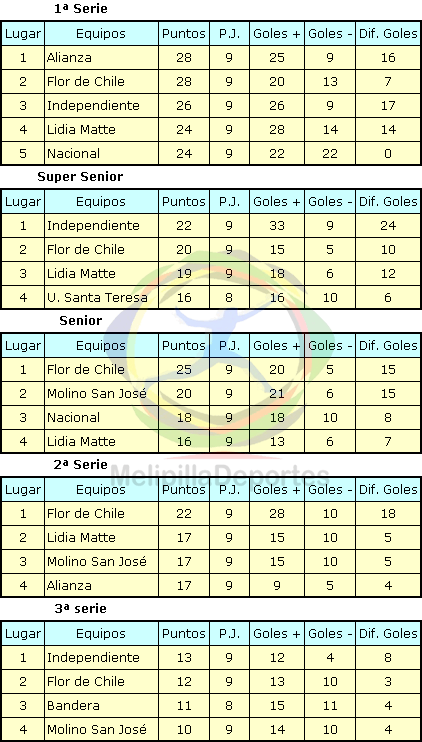This screenshot has width=422, height=742.
Task: Select Alianza in the 2ª Serie table
Action: click(x=69, y=585)
